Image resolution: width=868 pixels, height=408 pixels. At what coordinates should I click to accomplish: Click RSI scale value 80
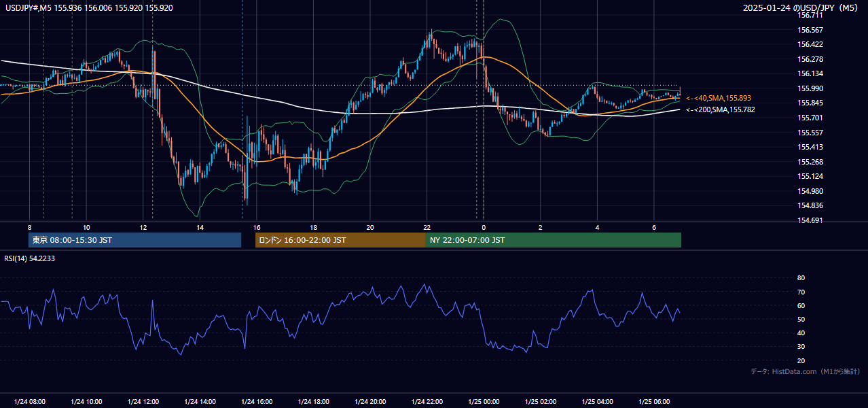(801, 278)
